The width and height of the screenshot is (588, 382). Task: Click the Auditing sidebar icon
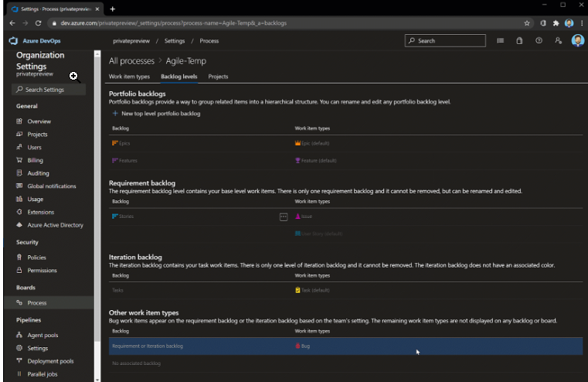(x=19, y=173)
